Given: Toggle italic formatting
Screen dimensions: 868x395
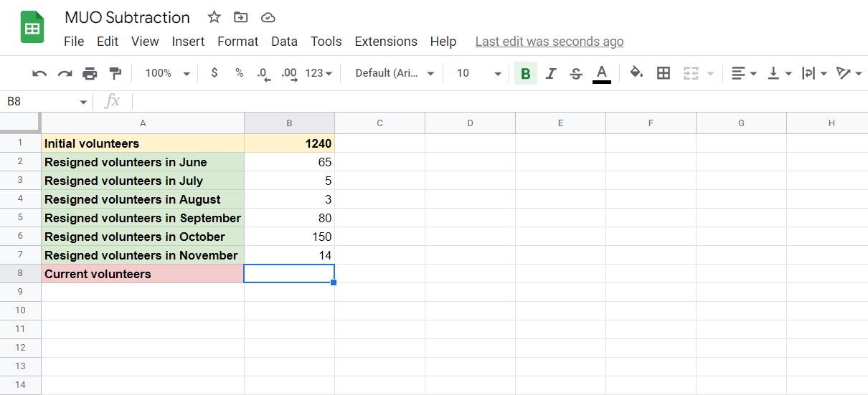Looking at the screenshot, I should pyautogui.click(x=551, y=73).
